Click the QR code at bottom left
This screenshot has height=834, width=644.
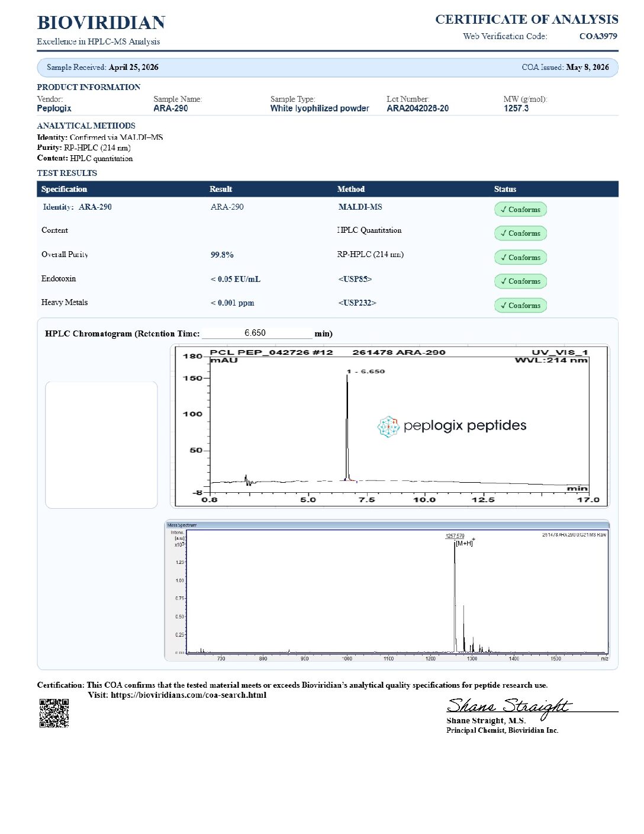[54, 713]
